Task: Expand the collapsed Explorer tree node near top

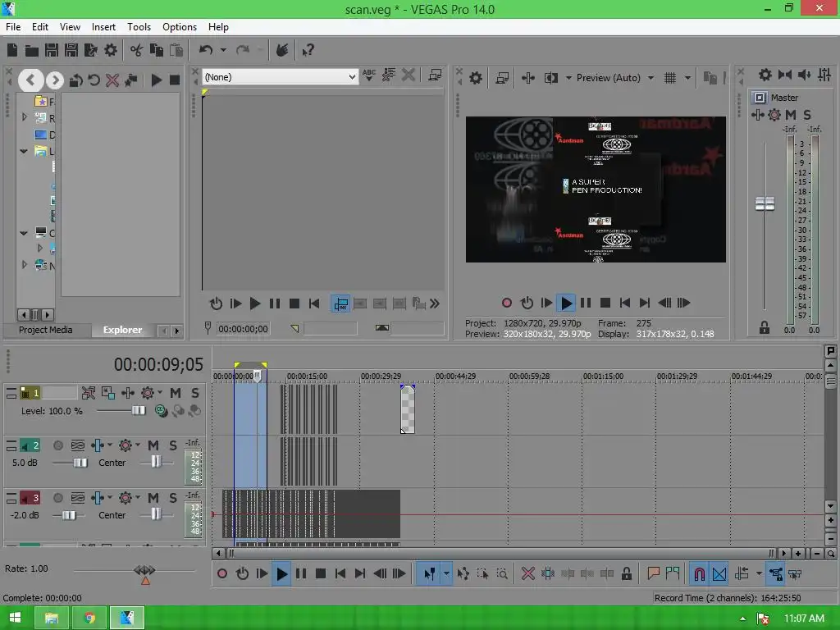Action: (24, 116)
